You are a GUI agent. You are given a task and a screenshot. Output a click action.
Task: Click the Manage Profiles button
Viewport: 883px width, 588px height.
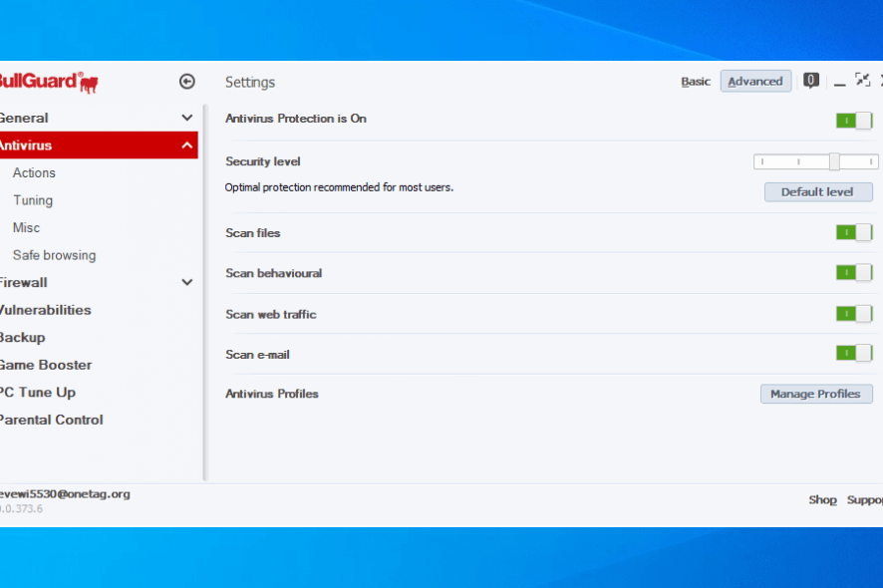[816, 394]
